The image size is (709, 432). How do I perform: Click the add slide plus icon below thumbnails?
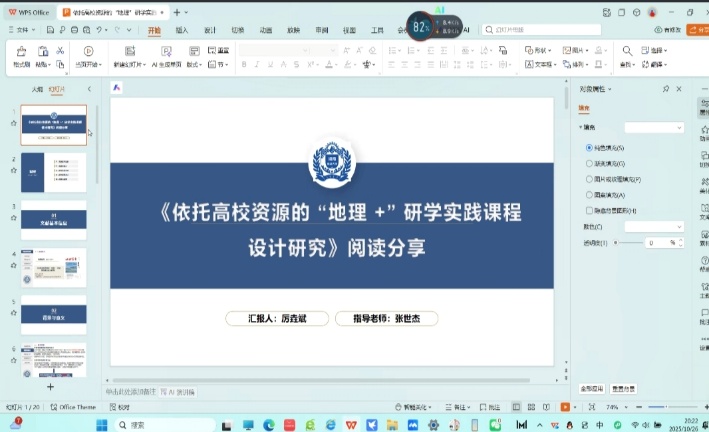click(x=50, y=386)
